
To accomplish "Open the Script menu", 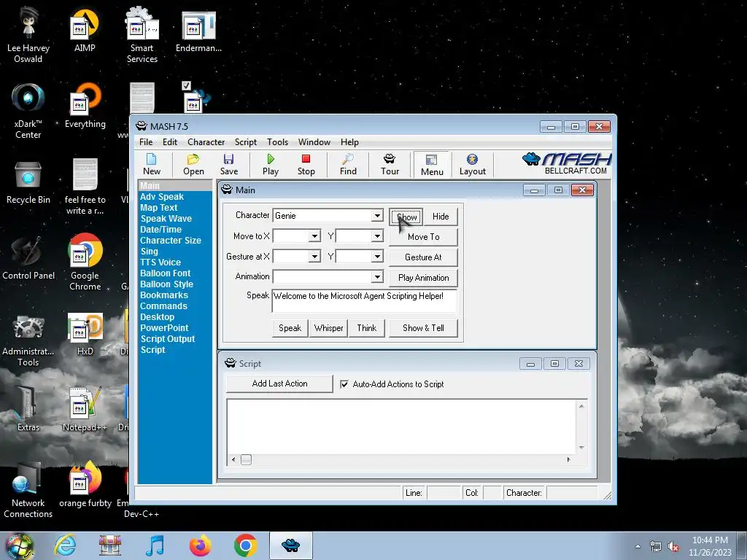I will pyautogui.click(x=245, y=142).
